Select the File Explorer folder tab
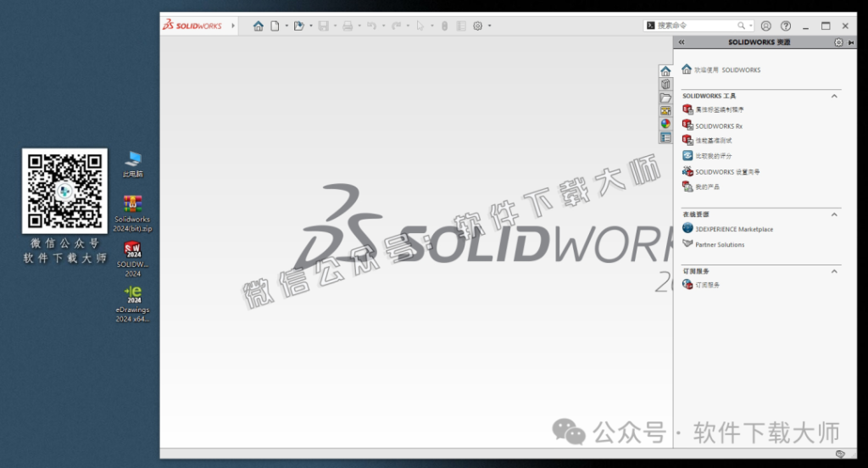This screenshot has height=468, width=868. (665, 97)
